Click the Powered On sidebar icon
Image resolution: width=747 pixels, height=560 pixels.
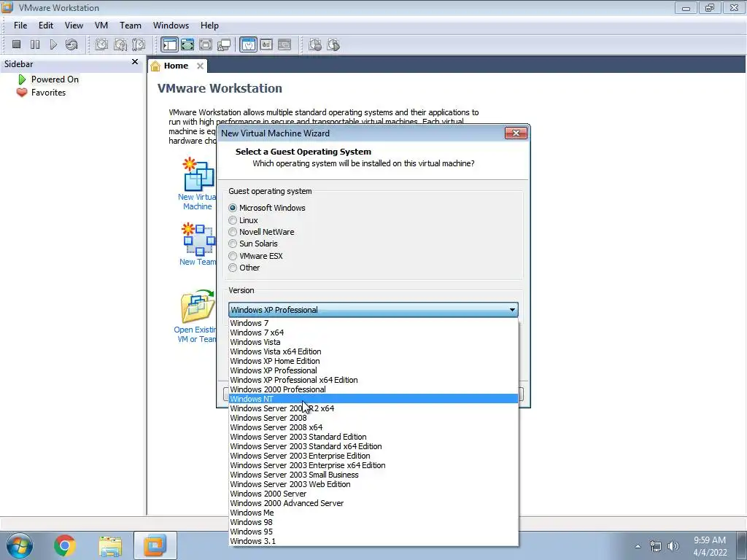pos(22,79)
